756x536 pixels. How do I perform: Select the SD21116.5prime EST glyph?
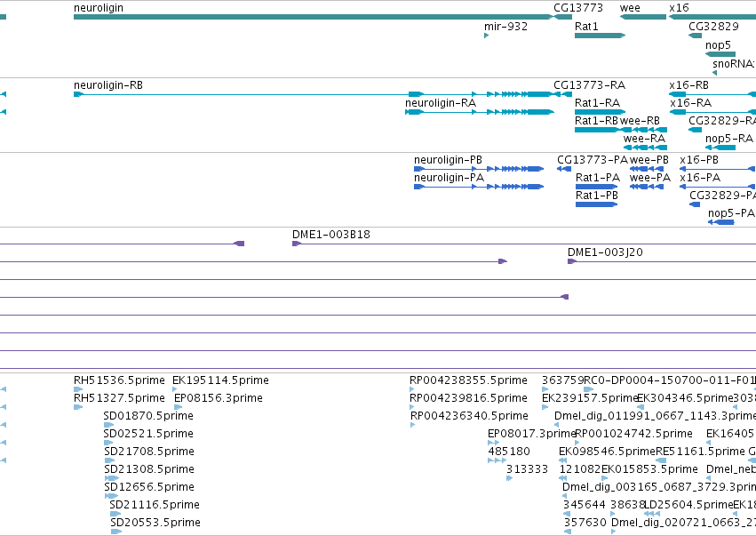point(115,514)
